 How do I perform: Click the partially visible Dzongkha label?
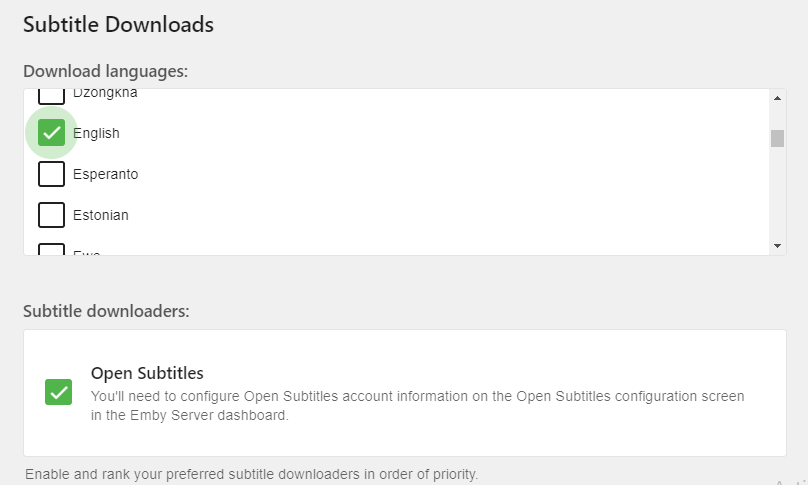[x=105, y=93]
